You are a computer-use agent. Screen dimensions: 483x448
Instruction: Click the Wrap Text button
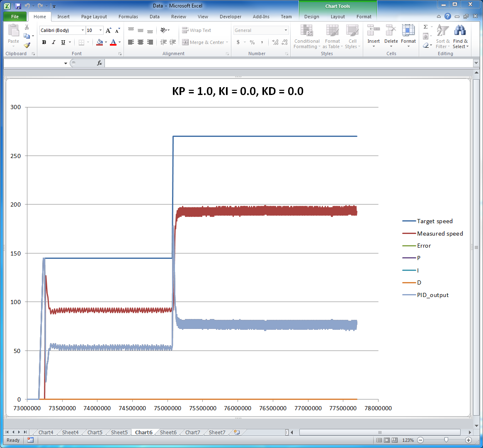point(197,30)
